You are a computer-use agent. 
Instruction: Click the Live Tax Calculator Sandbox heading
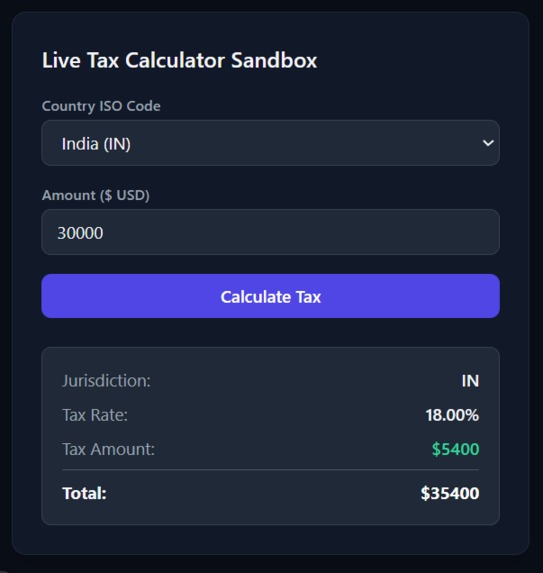pyautogui.click(x=179, y=60)
